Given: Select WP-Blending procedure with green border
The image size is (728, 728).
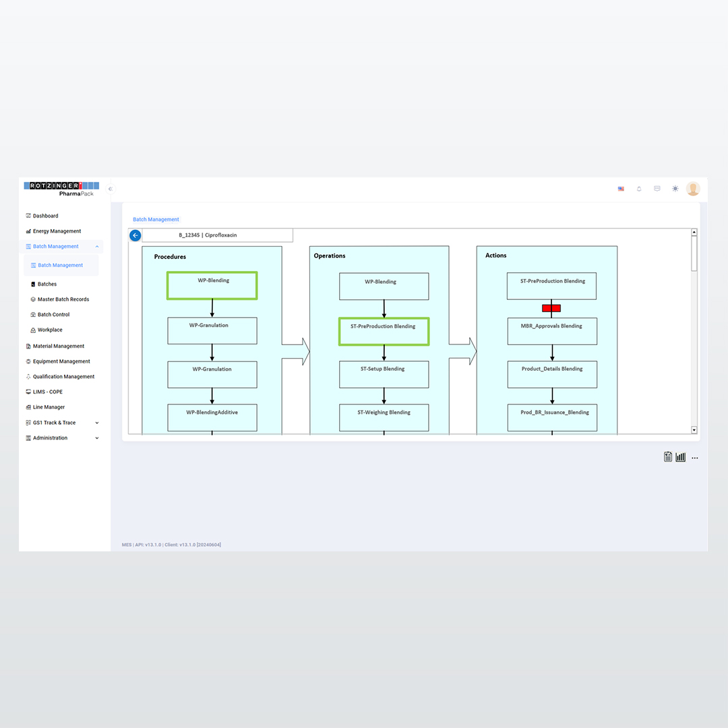Looking at the screenshot, I should pos(212,286).
